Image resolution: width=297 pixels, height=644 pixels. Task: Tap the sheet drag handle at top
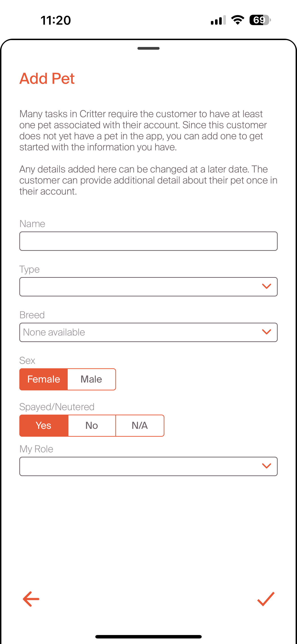point(148,48)
